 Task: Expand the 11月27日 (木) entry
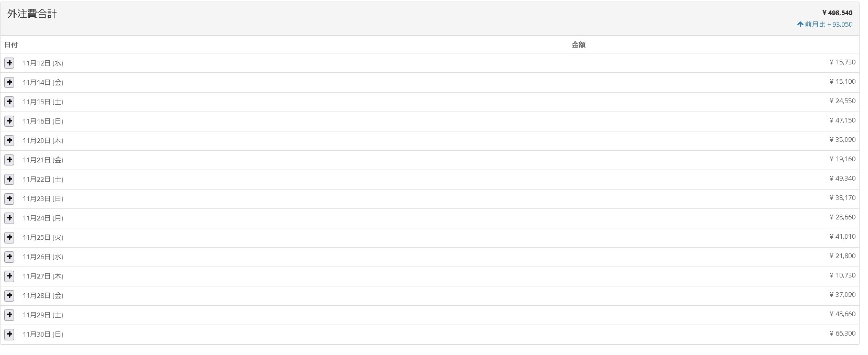(9, 276)
